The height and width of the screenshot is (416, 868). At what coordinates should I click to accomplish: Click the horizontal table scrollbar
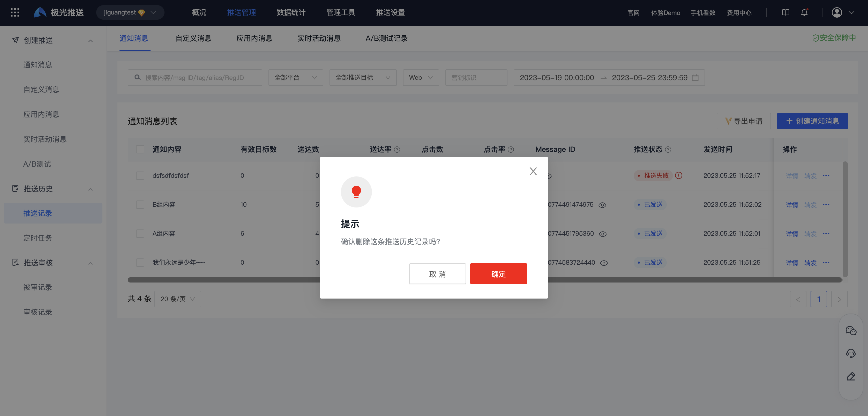[x=484, y=280]
